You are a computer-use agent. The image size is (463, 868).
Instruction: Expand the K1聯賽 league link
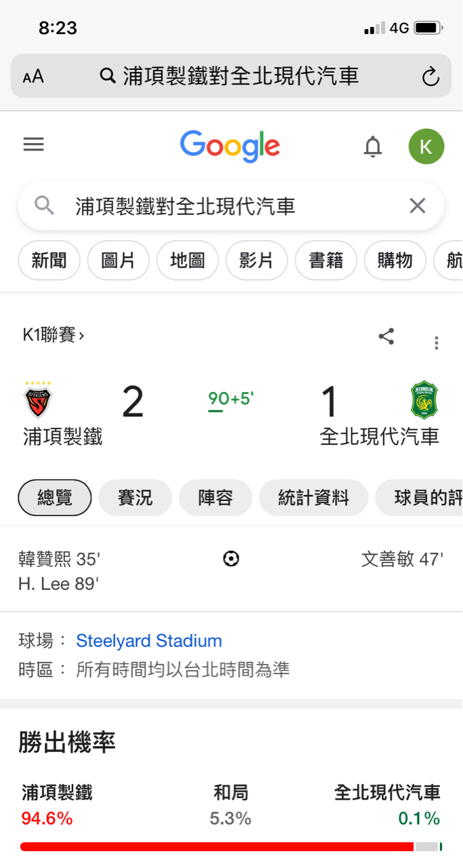(54, 335)
